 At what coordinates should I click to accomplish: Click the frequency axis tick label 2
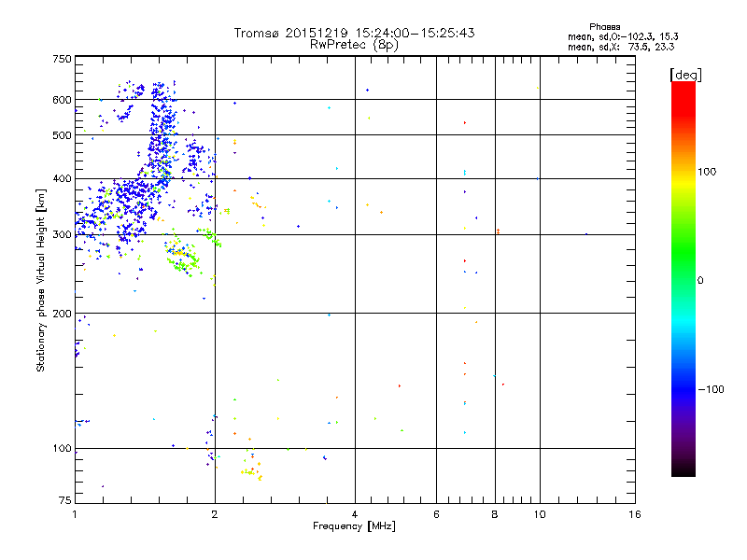[215, 514]
